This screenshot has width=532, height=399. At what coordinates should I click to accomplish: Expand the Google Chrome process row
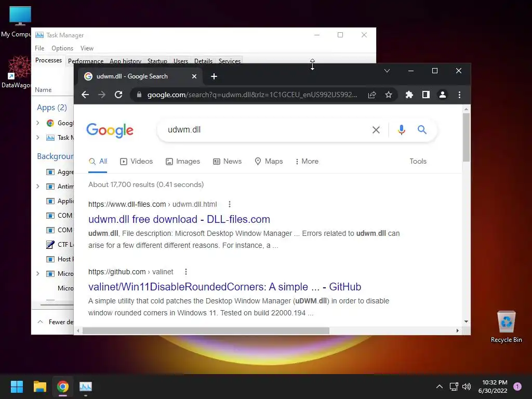pos(38,123)
